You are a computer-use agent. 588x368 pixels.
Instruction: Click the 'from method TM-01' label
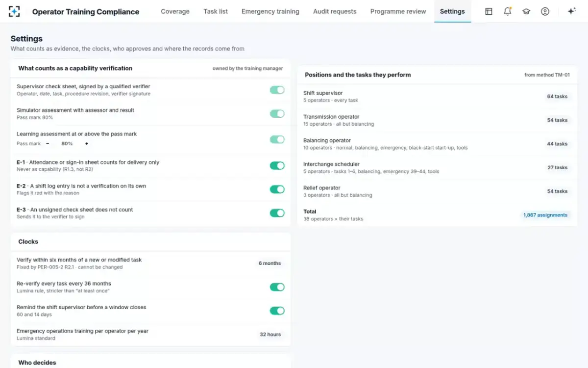pos(547,75)
